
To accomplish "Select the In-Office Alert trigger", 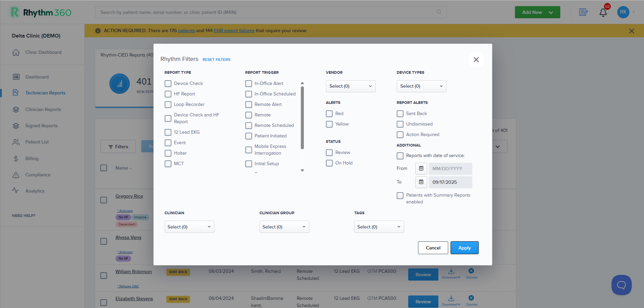I will tap(249, 84).
